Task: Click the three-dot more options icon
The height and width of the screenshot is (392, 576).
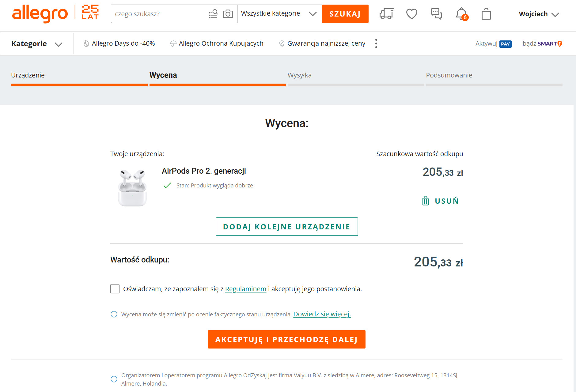Action: [376, 43]
